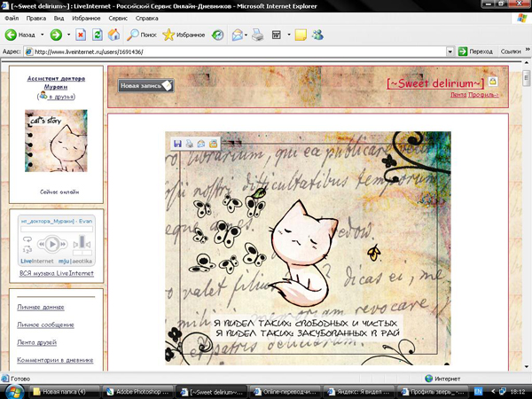The height and width of the screenshot is (399, 532).
Task: Open My Pictures folder from image toolbar
Action: [213, 144]
